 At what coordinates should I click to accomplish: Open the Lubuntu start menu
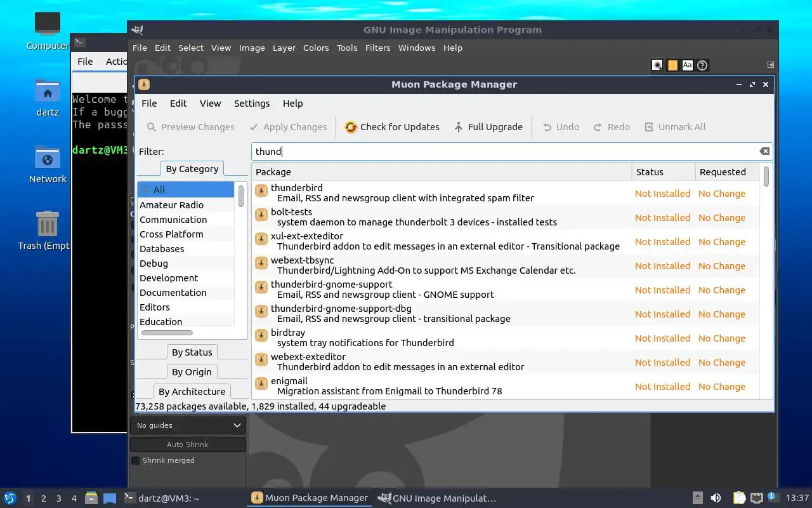coord(10,498)
